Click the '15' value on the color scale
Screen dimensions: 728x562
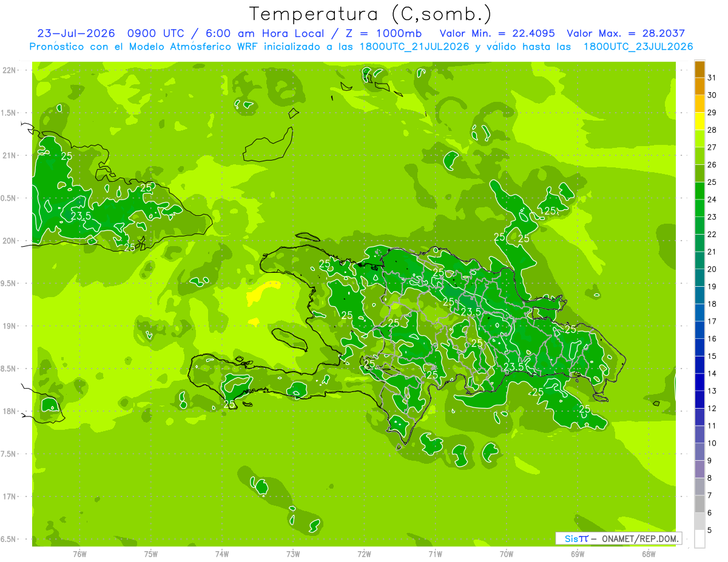click(712, 356)
